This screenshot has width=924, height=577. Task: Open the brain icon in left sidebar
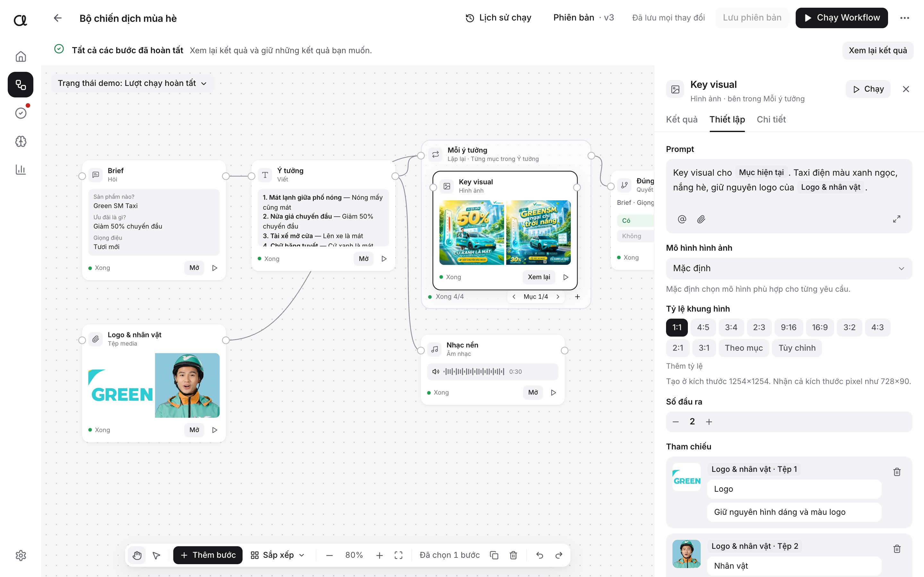(x=21, y=142)
